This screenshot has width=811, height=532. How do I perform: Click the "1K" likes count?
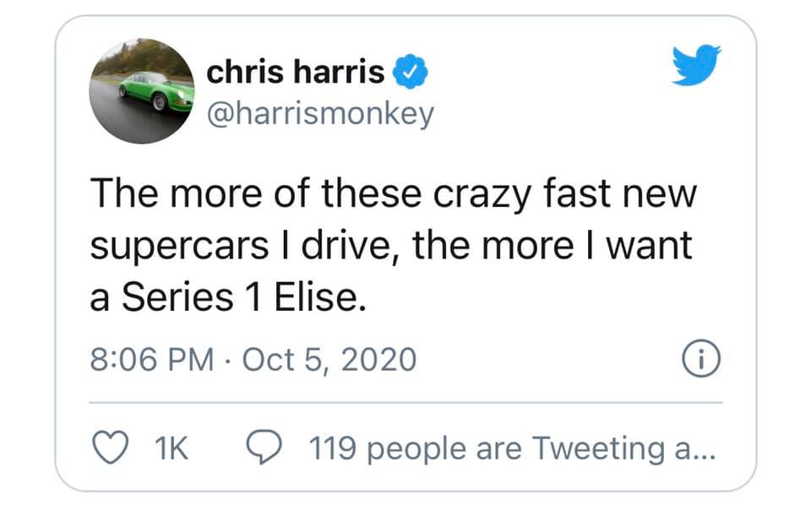coord(172,448)
